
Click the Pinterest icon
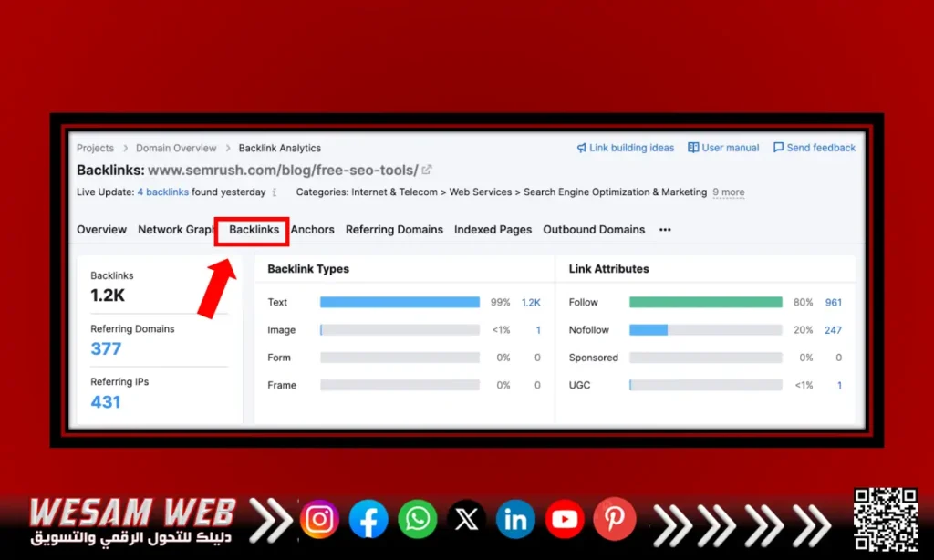pyautogui.click(x=614, y=518)
